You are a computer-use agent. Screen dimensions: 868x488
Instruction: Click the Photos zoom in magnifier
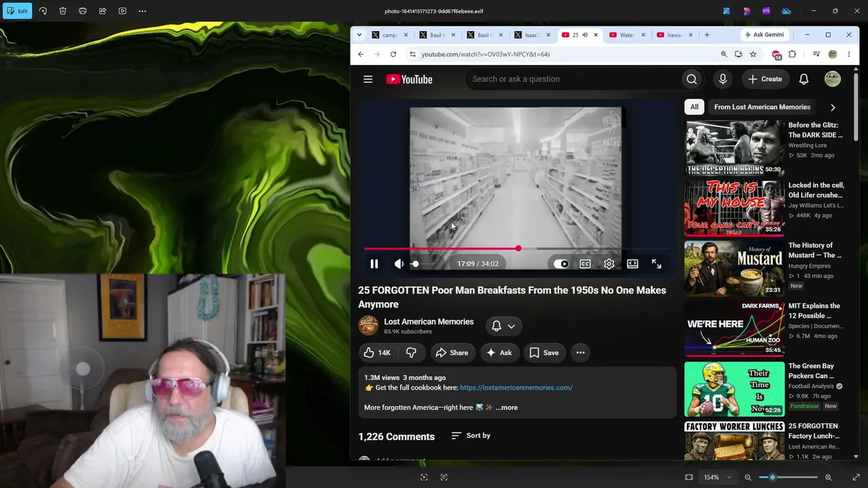(828, 477)
